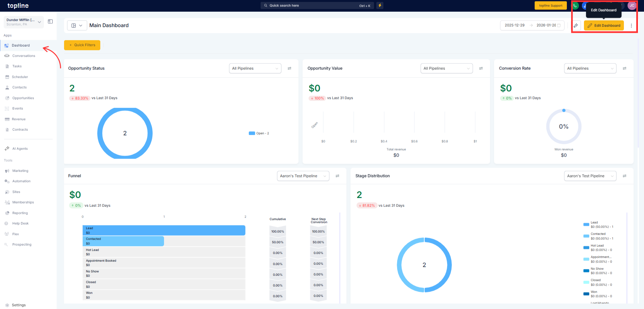Toggle the Lead series in Stage Distribution legend
Viewport: 644px width, 309px height.
598,225
